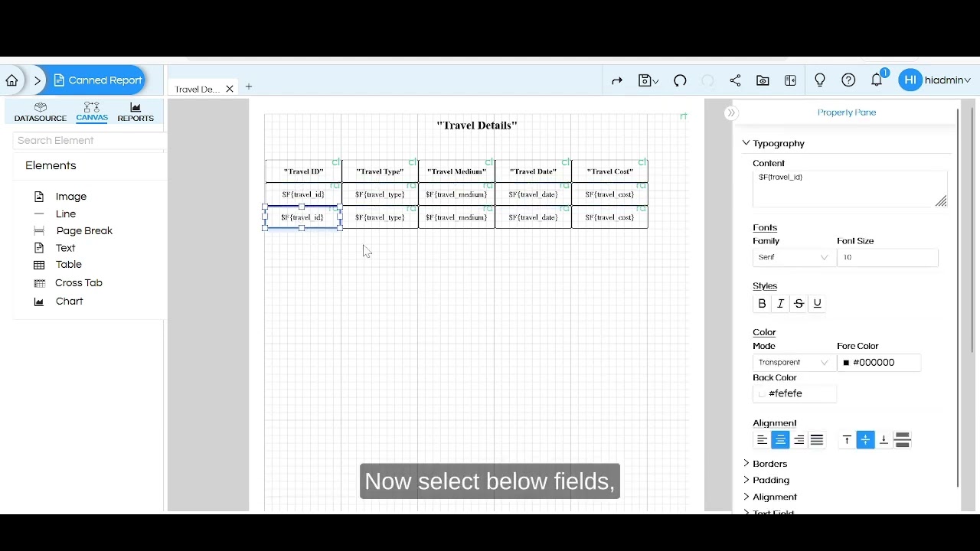Screen dimensions: 980x551
Task: Select the "Travel Cost" header cell
Action: click(x=609, y=171)
